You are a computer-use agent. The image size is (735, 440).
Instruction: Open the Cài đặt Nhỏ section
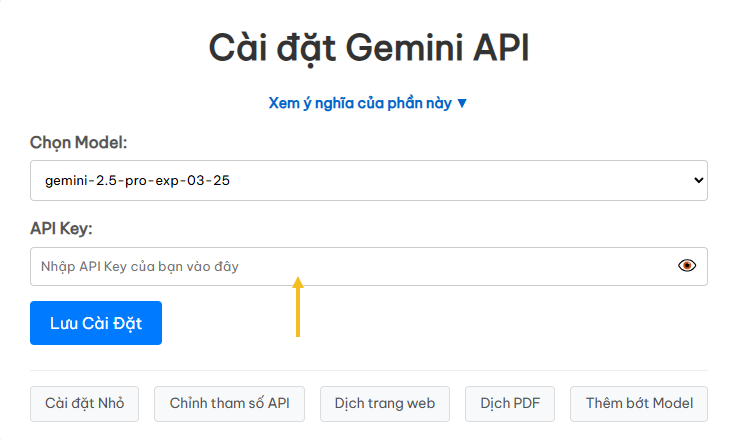click(x=84, y=404)
